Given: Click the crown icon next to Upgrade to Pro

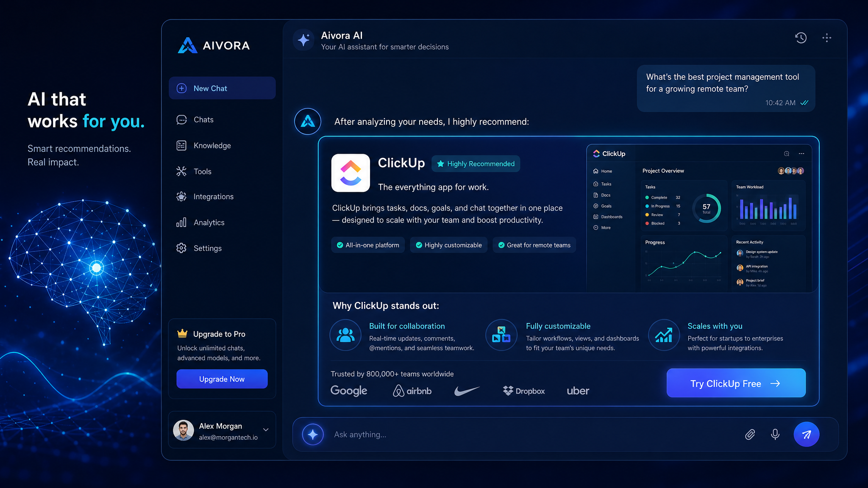Looking at the screenshot, I should point(182,334).
